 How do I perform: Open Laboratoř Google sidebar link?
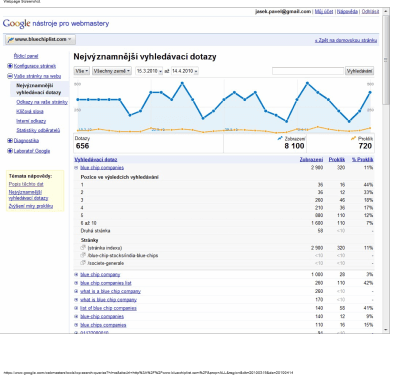point(32,151)
